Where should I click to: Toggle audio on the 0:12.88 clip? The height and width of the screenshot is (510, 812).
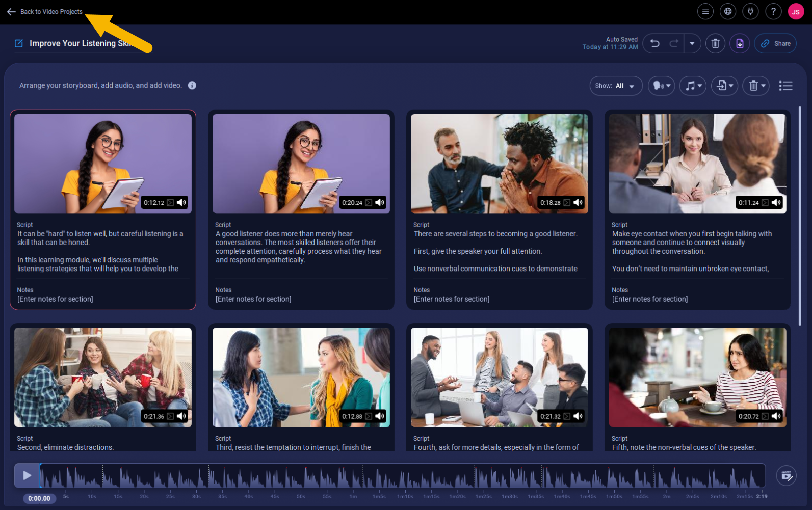tap(380, 416)
